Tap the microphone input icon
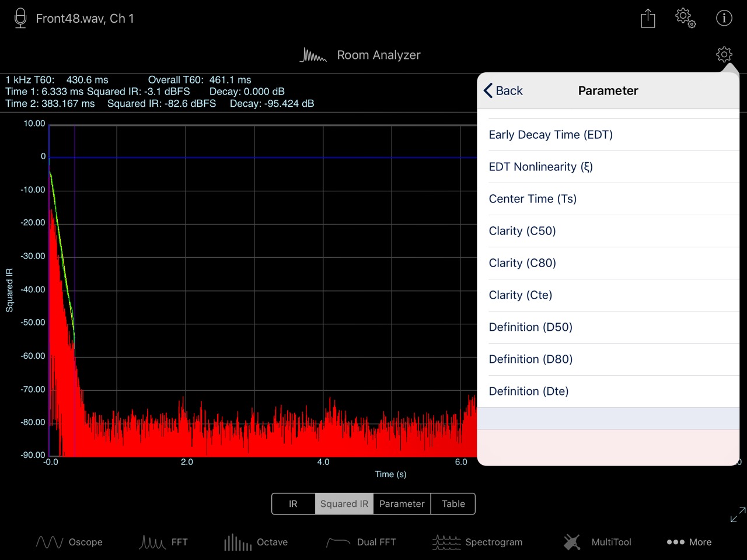The width and height of the screenshot is (747, 560). [x=20, y=18]
